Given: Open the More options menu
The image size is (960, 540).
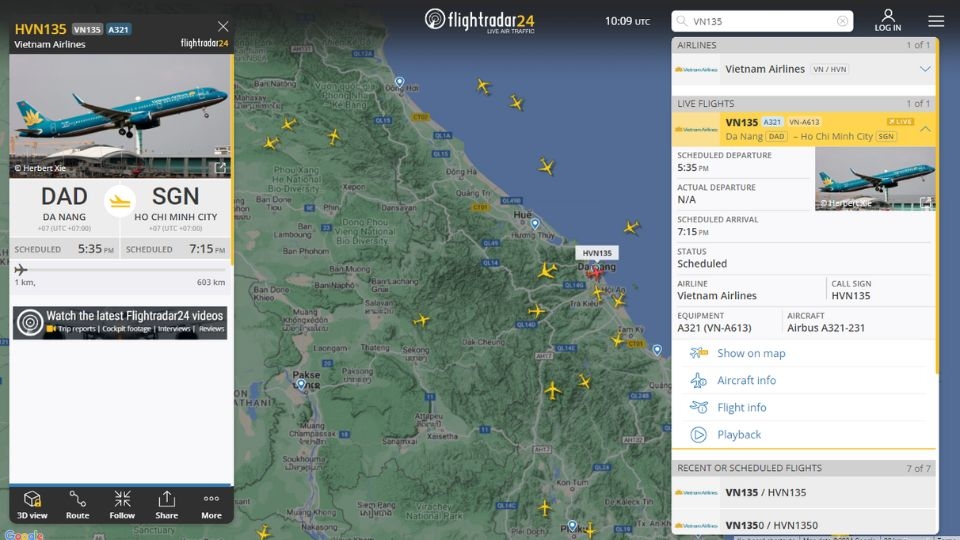Looking at the screenshot, I should (x=211, y=504).
